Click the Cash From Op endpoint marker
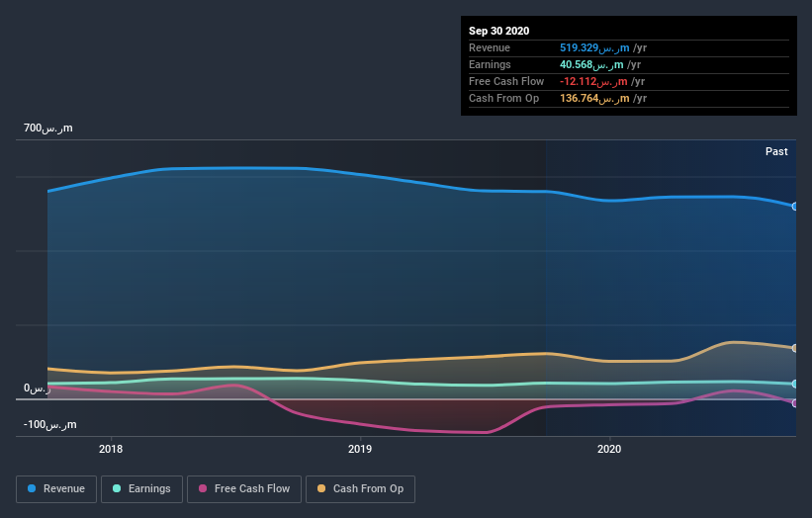 [795, 348]
